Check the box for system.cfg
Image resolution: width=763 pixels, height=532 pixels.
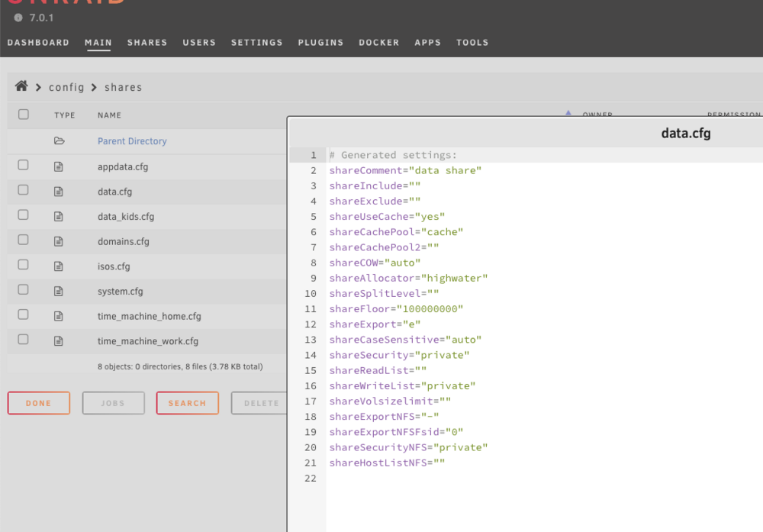tap(23, 289)
